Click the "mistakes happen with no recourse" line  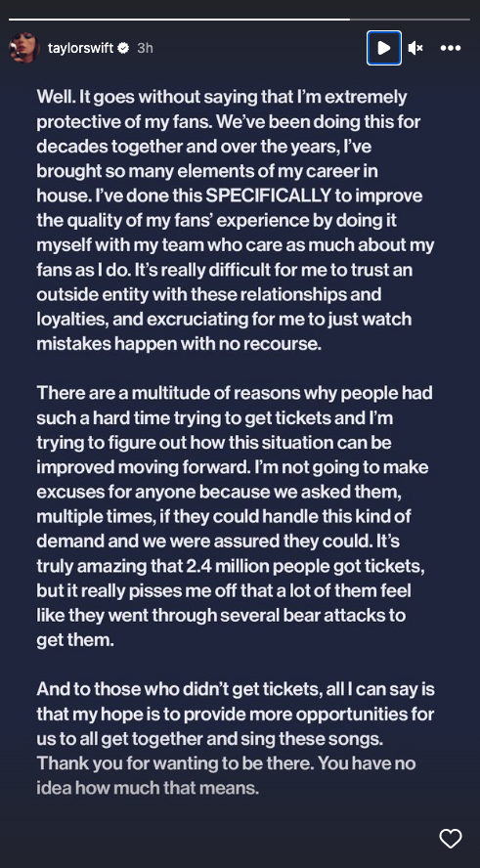pos(179,344)
